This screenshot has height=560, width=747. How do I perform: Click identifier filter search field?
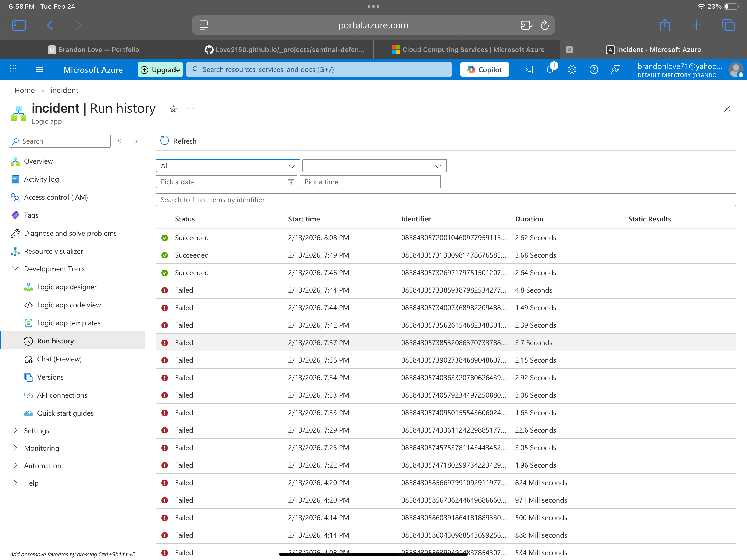click(445, 200)
